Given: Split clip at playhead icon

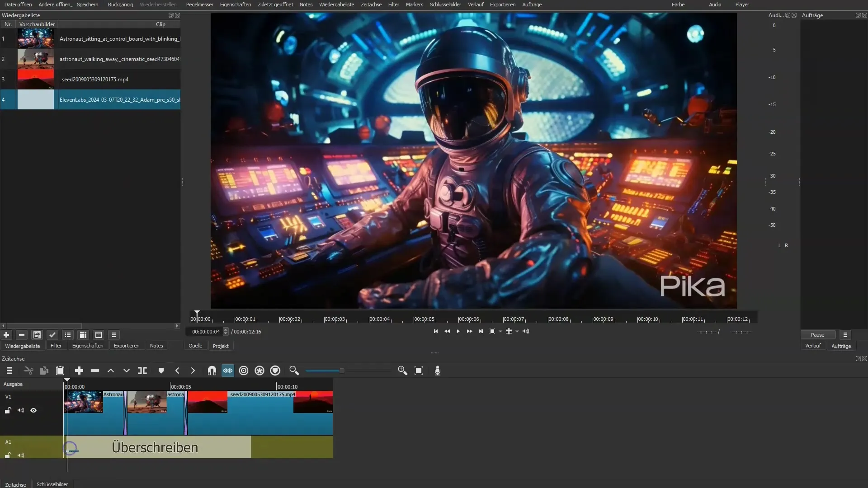Looking at the screenshot, I should click(142, 371).
